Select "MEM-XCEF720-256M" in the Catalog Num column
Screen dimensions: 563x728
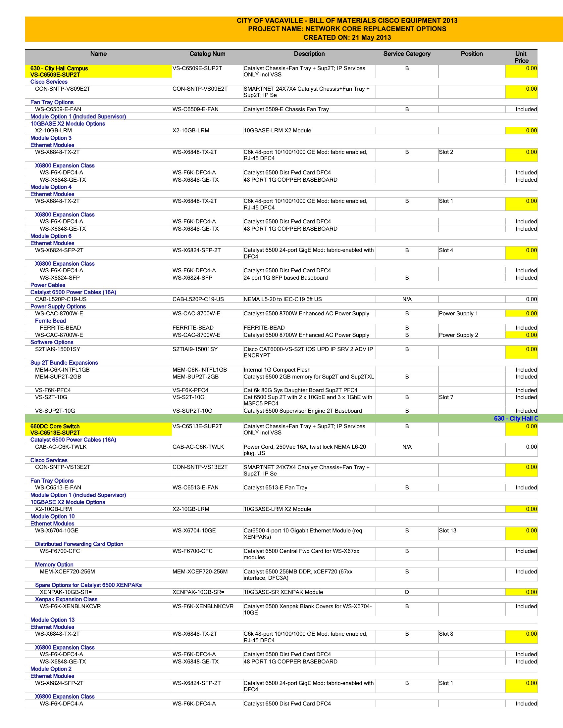tap(200, 572)
